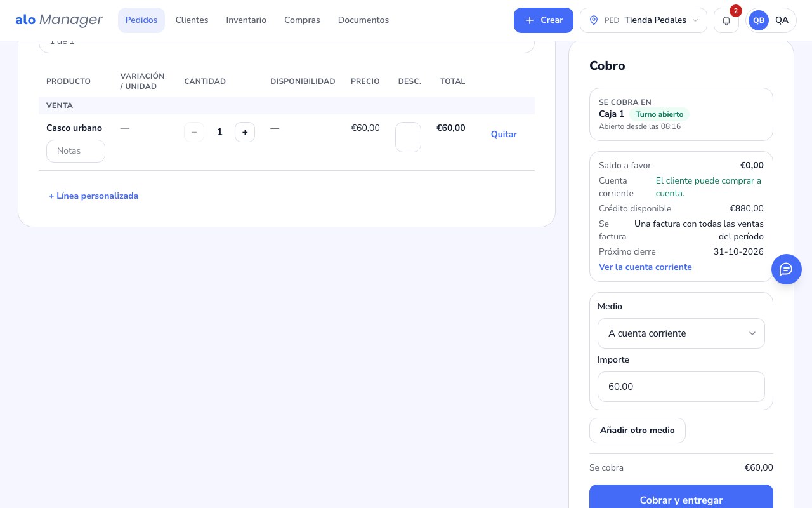Decrease Casco urbano quantity with minus
Image resolution: width=812 pixels, height=508 pixels.
(x=194, y=132)
